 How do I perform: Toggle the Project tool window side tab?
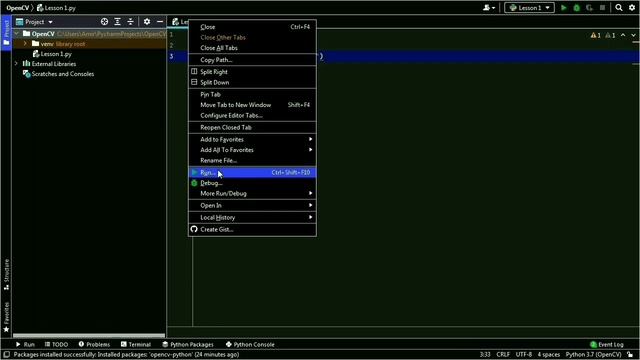[6, 33]
